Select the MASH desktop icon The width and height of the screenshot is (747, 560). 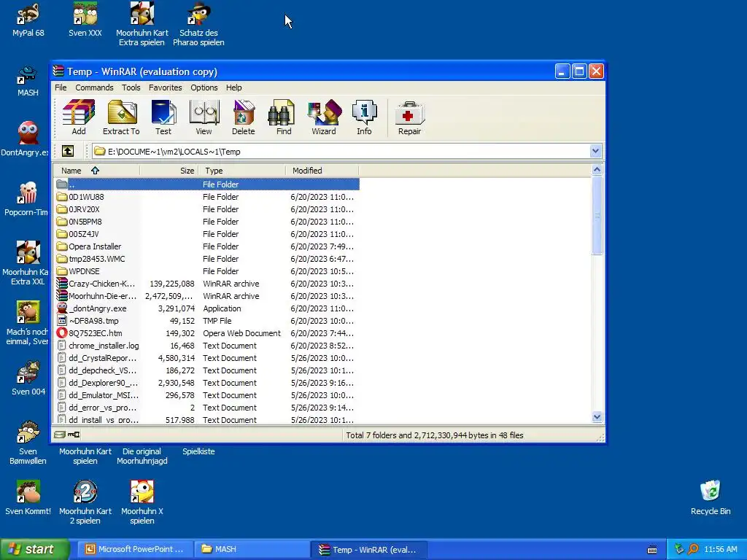tap(28, 81)
